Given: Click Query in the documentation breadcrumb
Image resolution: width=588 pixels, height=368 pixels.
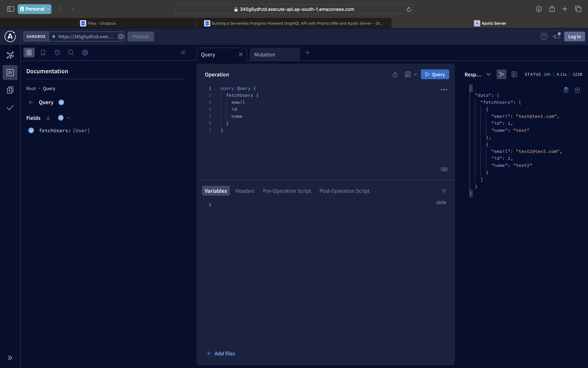Looking at the screenshot, I should click(49, 88).
